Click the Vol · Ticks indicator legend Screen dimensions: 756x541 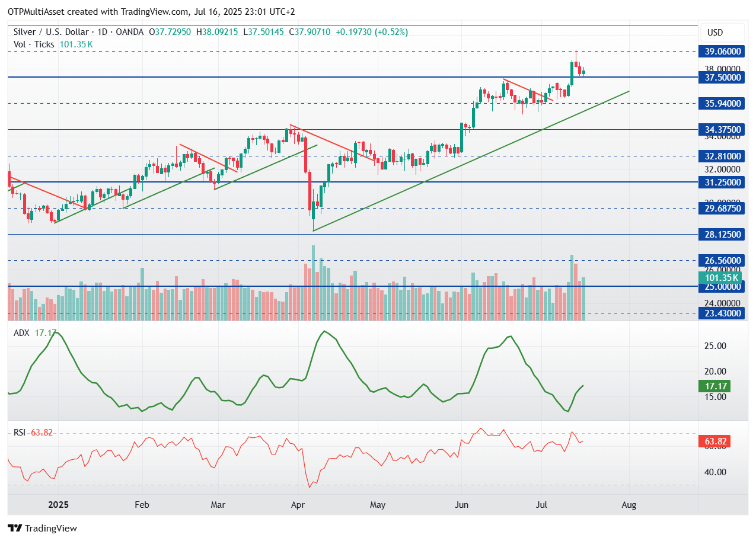point(34,44)
